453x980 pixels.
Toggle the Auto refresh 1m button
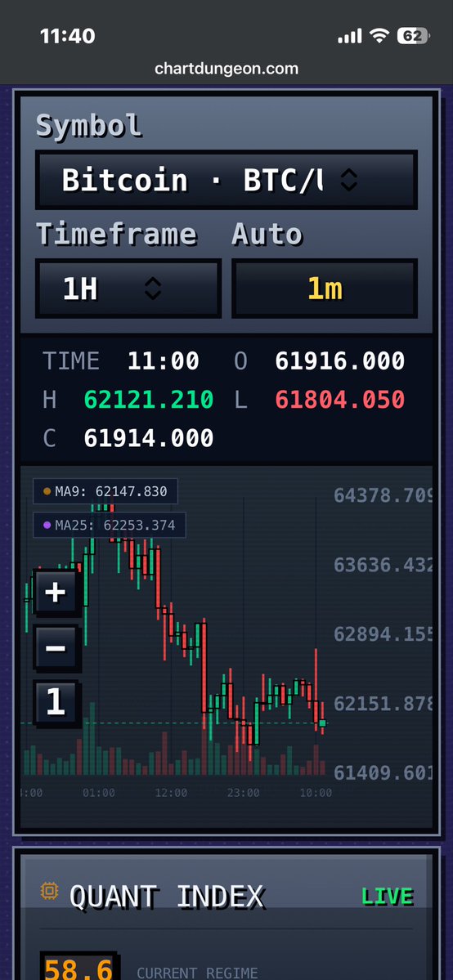pyautogui.click(x=324, y=289)
